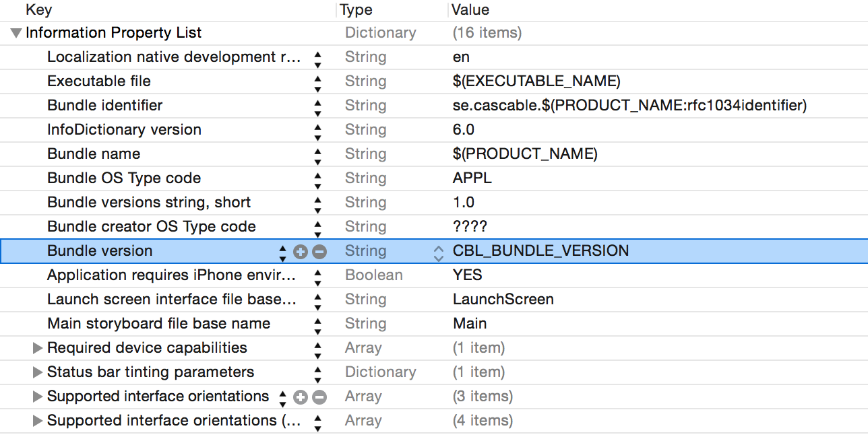Screen dimensions: 868x443
Task: Click the Bundle identifier value se.cascable
Action: pos(629,106)
